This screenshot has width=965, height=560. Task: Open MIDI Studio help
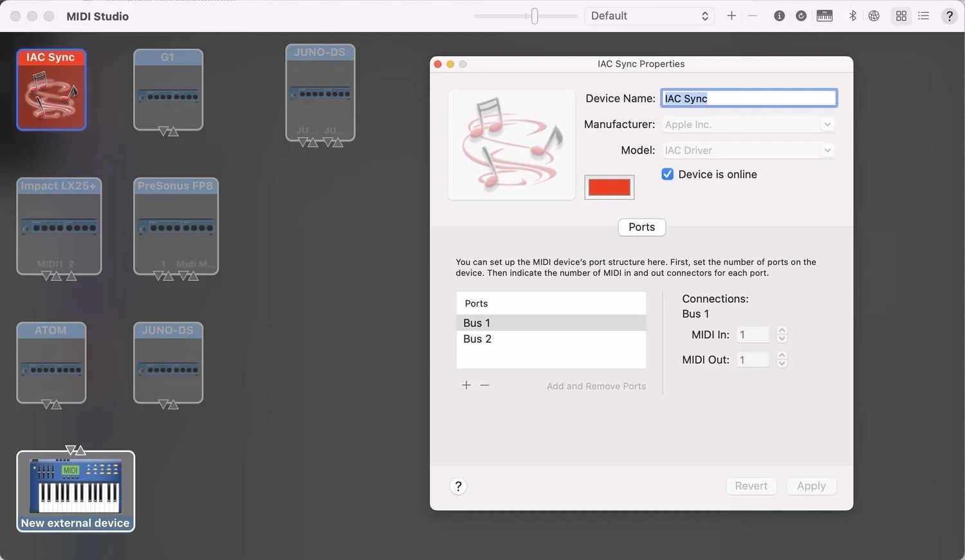pos(950,15)
